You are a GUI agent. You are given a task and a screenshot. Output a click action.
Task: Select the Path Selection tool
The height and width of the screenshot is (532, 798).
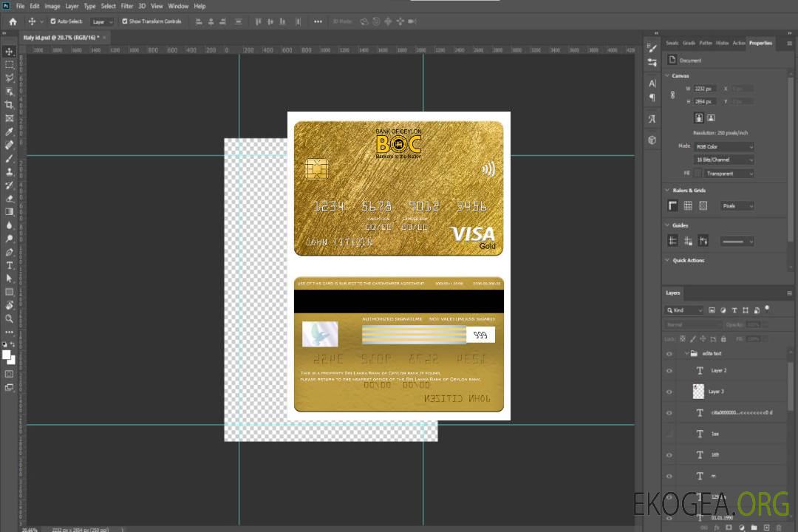(x=9, y=279)
